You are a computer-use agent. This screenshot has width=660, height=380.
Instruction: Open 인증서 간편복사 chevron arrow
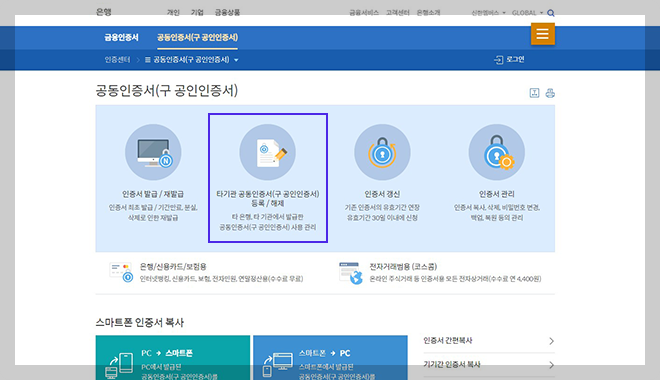pos(551,341)
